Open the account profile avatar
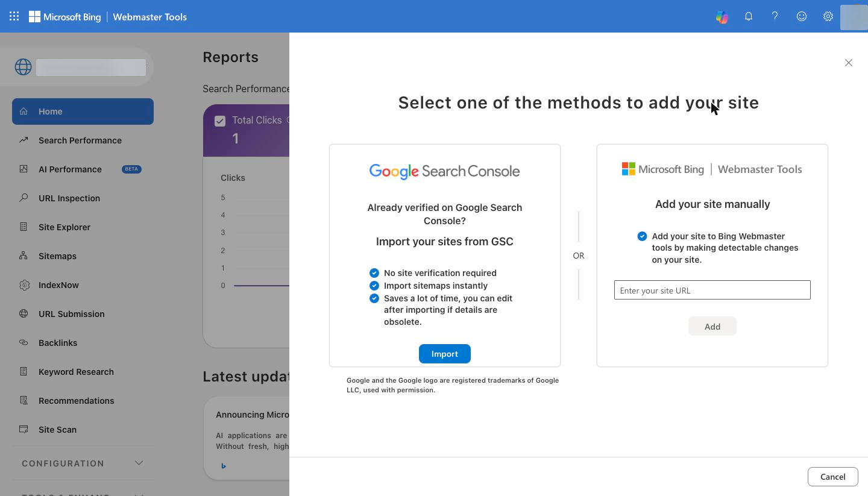 [x=854, y=17]
